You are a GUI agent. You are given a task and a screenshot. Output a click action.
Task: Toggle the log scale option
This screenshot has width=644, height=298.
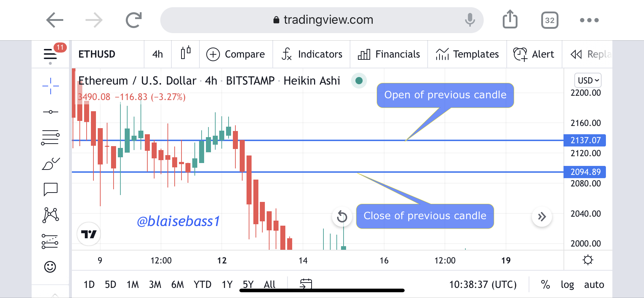point(567,285)
